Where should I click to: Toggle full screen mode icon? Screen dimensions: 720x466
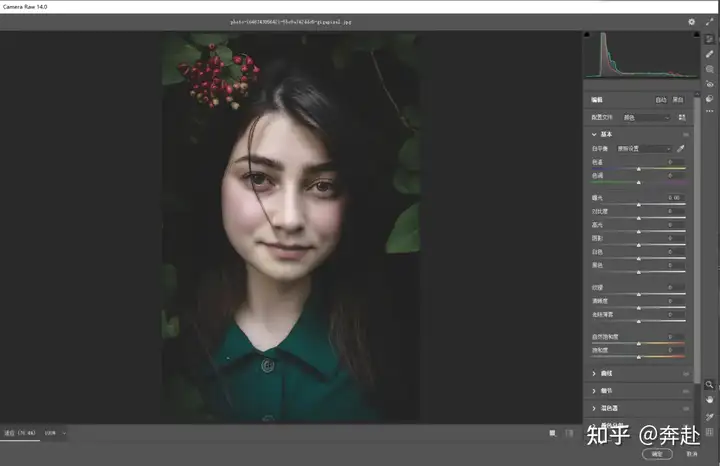click(x=709, y=22)
